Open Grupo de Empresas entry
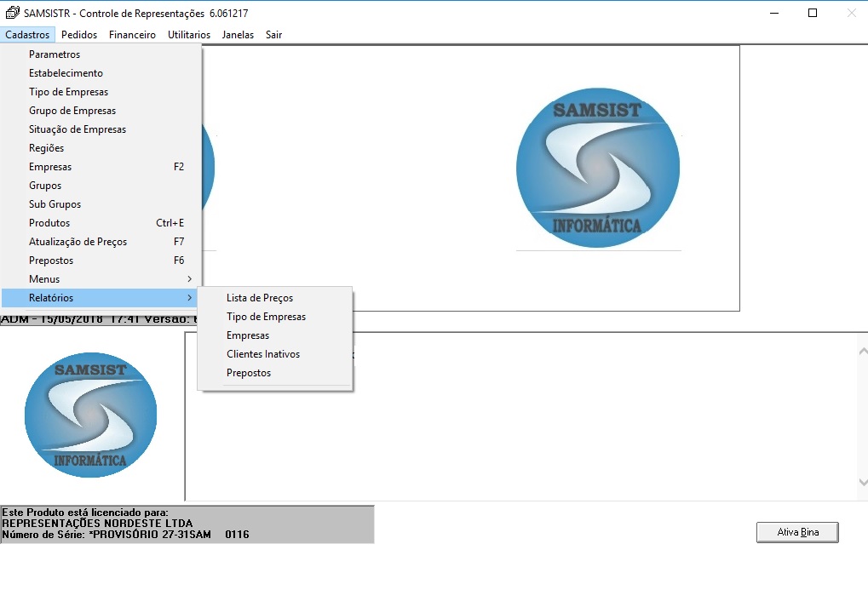The width and height of the screenshot is (868, 590). (101, 111)
